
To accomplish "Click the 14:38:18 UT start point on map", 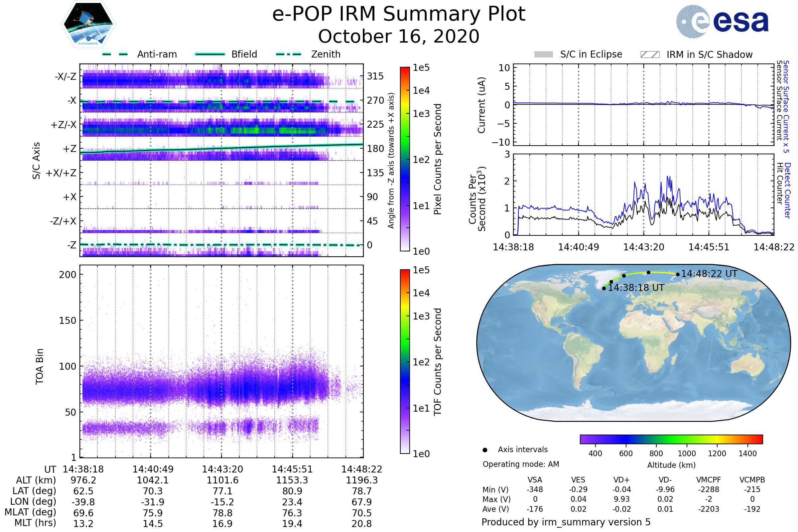I will pyautogui.click(x=604, y=288).
